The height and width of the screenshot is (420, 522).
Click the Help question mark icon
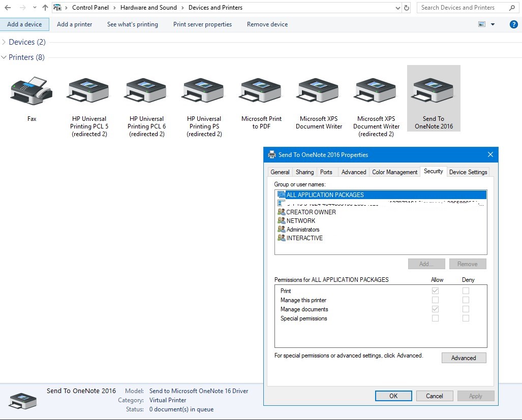point(513,24)
